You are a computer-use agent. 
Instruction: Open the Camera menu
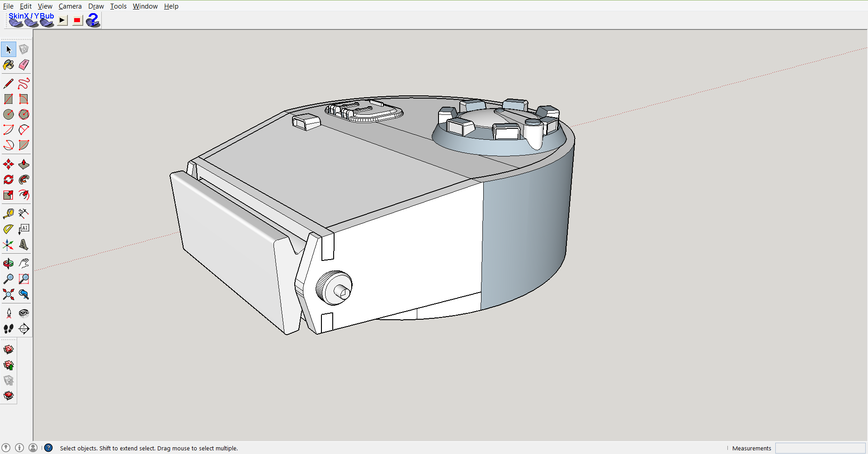coord(70,6)
